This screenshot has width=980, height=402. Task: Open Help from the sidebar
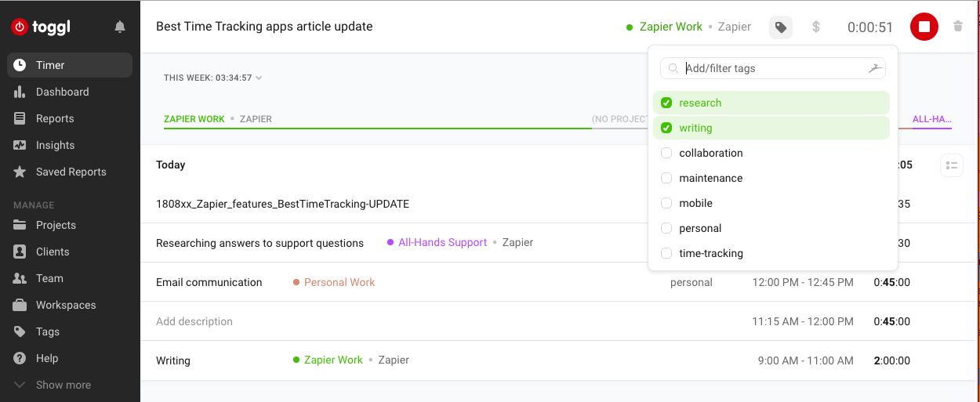point(47,358)
